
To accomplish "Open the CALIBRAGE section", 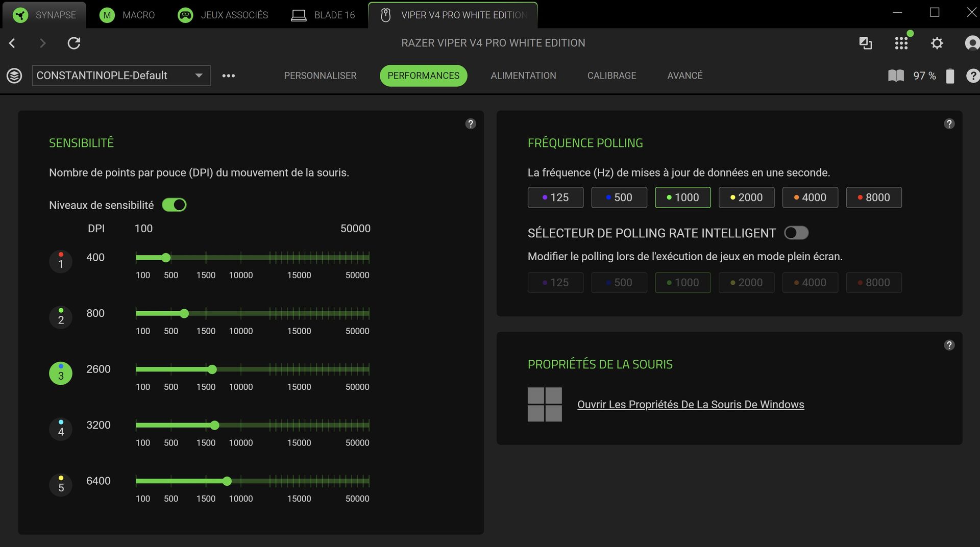I will 611,76.
